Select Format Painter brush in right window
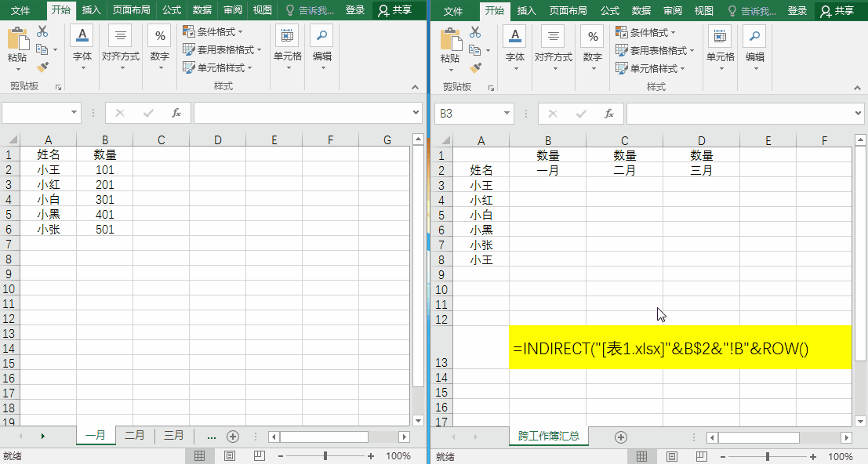 click(475, 68)
